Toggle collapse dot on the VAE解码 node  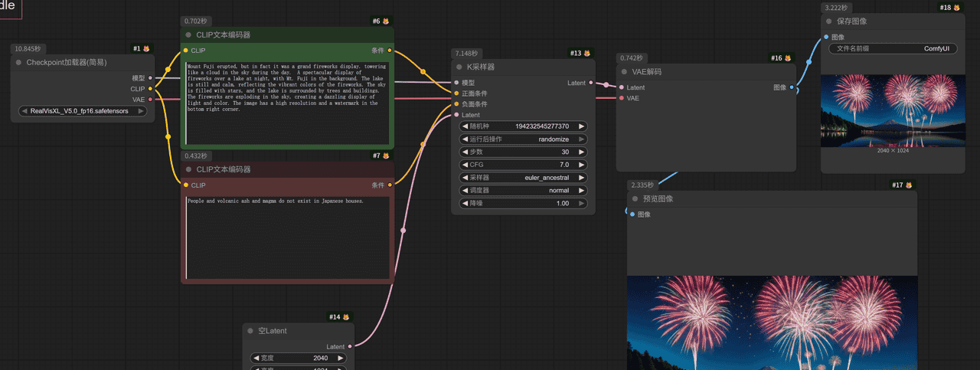point(625,72)
